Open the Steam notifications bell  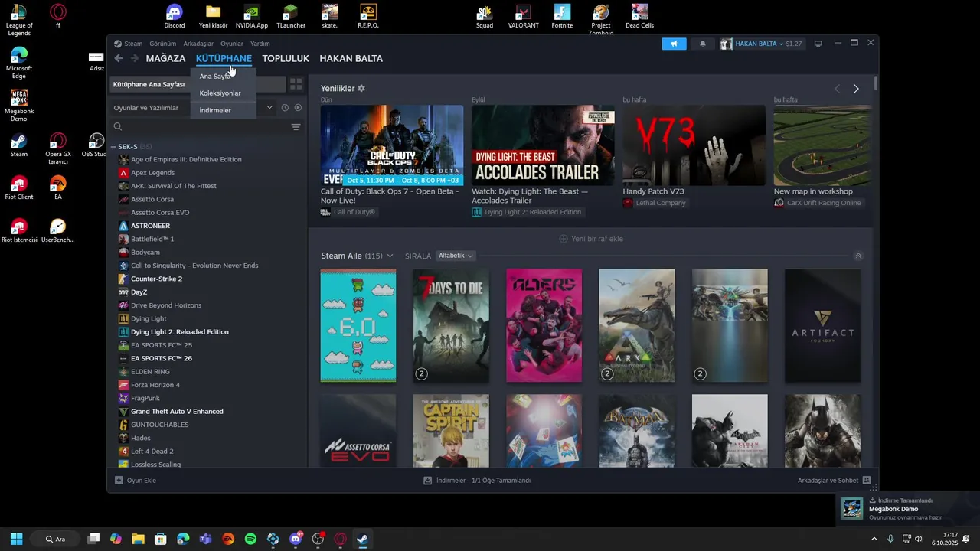click(x=703, y=44)
